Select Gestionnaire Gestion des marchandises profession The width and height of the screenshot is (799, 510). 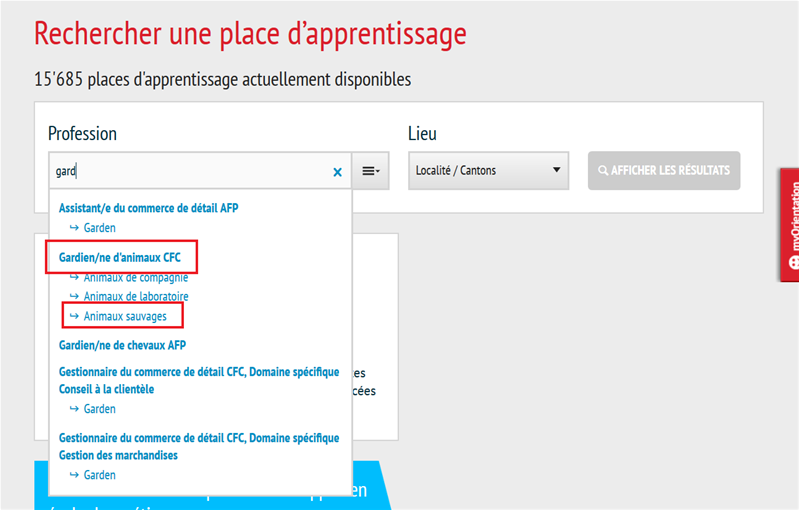click(199, 446)
